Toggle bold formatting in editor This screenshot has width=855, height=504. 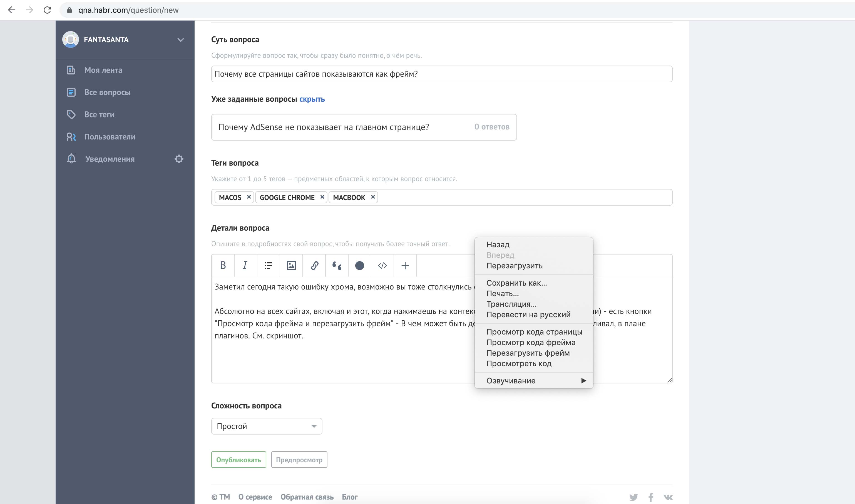click(223, 266)
